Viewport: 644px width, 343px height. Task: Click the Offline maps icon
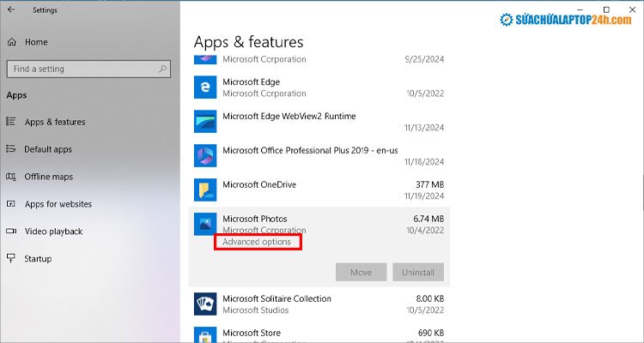click(11, 177)
